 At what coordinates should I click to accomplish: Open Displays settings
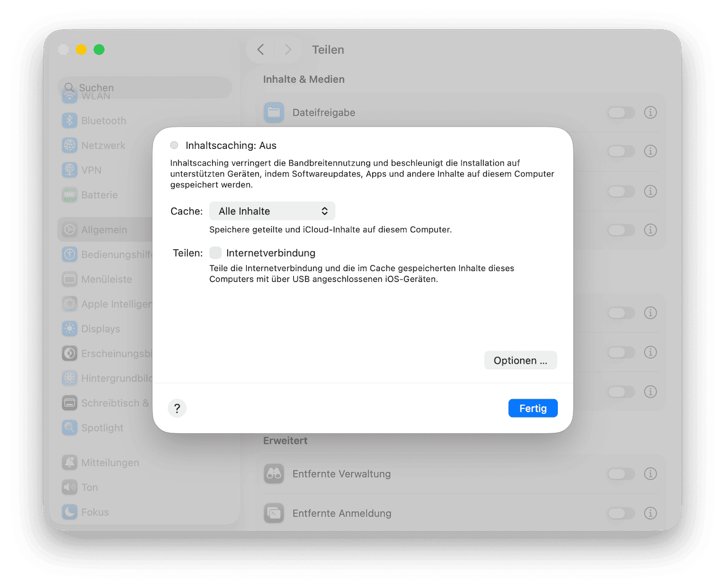pos(101,328)
